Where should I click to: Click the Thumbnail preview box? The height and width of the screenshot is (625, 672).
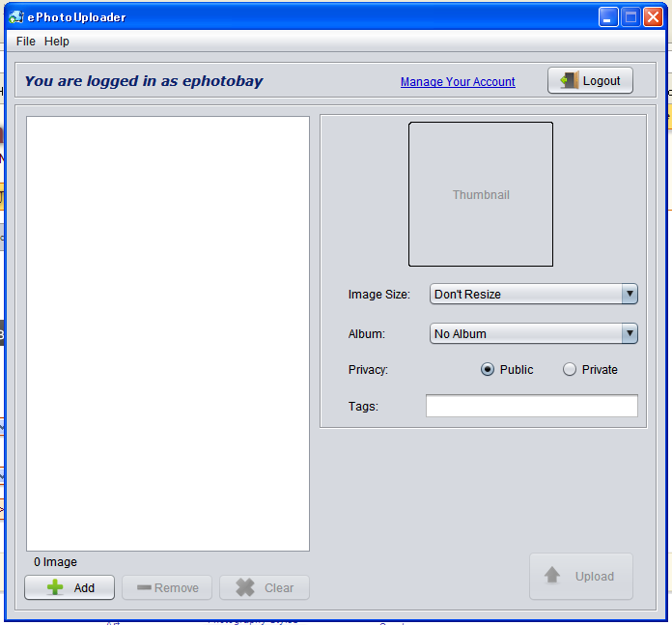click(481, 194)
